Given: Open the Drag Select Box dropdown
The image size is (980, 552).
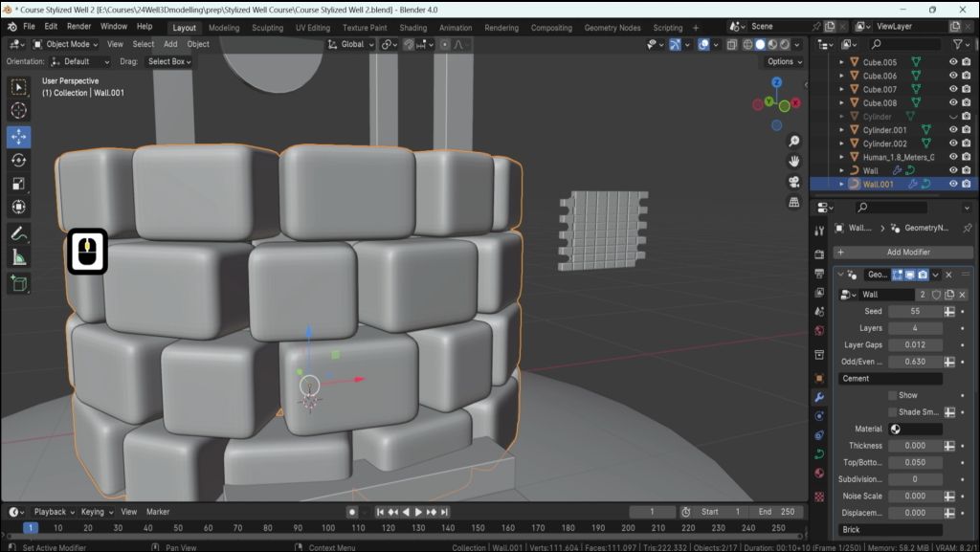Looking at the screenshot, I should coord(168,62).
